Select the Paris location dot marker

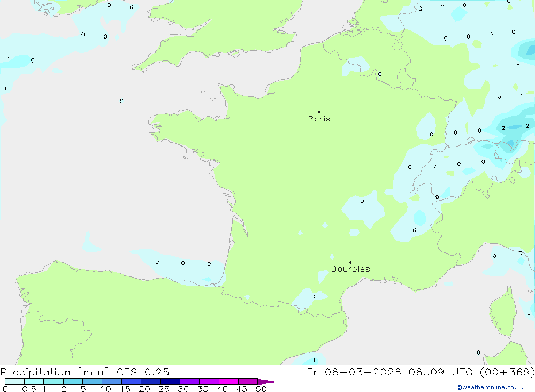tap(319, 112)
